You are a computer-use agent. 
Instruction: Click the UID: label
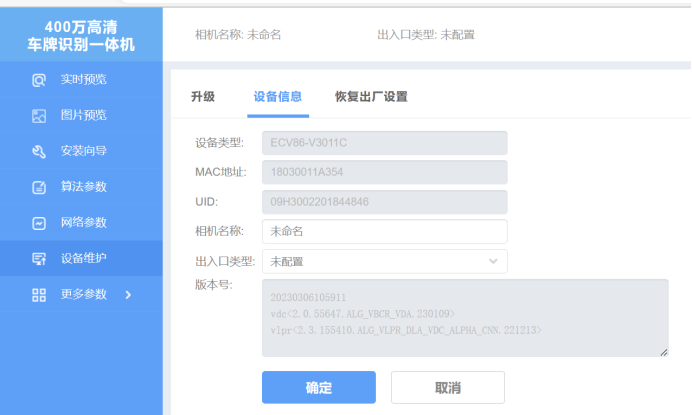pos(207,202)
